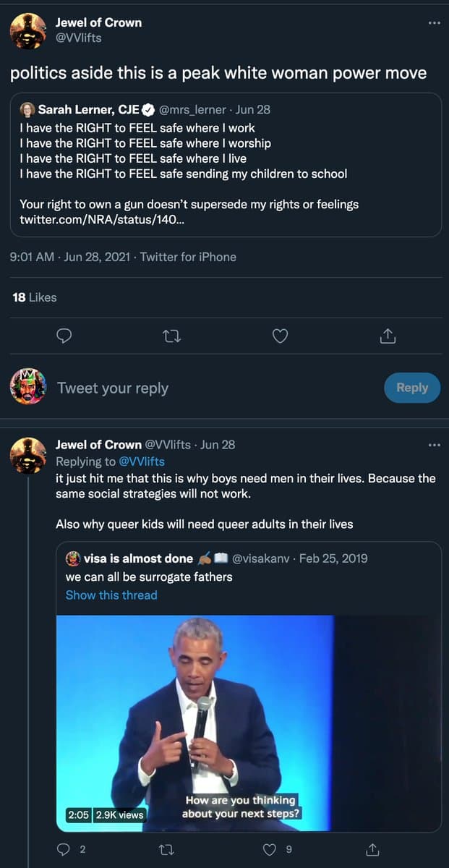The width and height of the screenshot is (449, 868).
Task: Share the reply tweet at the bottom
Action: [373, 849]
